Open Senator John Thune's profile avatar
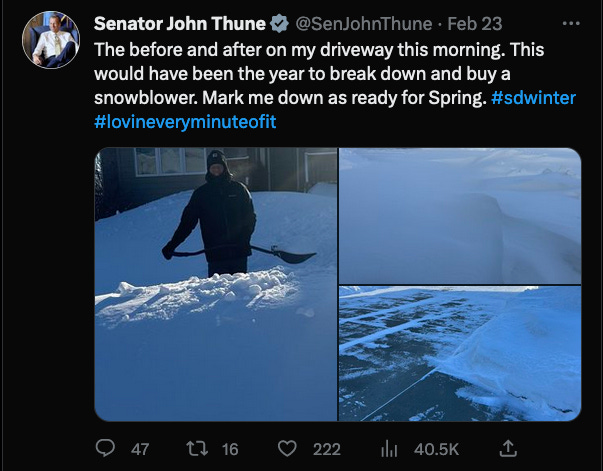This screenshot has width=603, height=471. coord(49,40)
